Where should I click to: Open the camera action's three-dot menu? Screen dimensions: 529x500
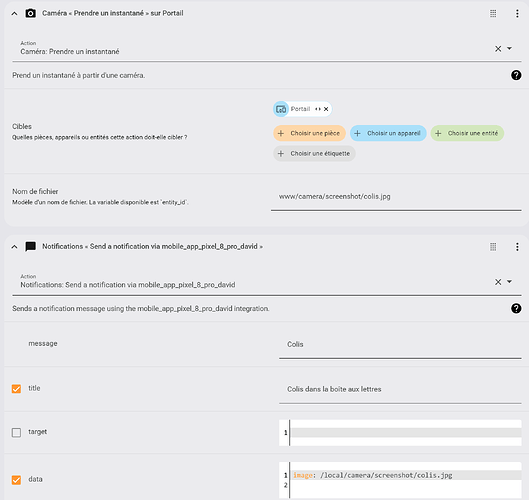(517, 13)
